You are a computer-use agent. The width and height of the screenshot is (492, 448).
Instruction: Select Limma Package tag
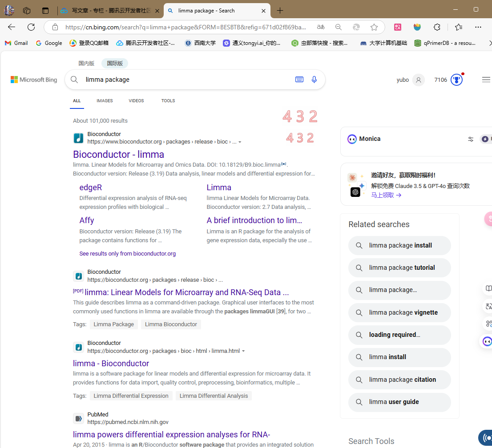113,324
